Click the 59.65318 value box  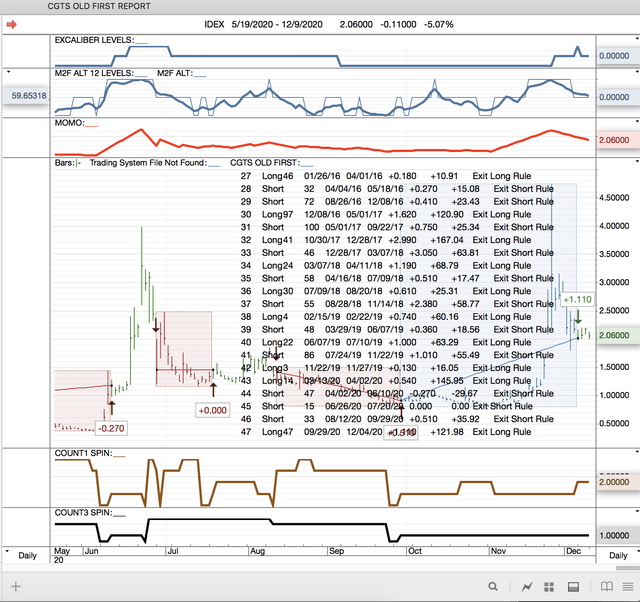pos(26,96)
